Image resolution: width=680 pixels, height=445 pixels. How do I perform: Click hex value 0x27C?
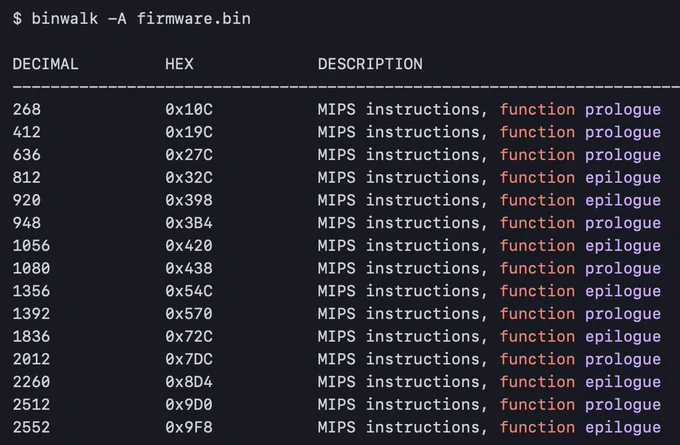(x=189, y=155)
